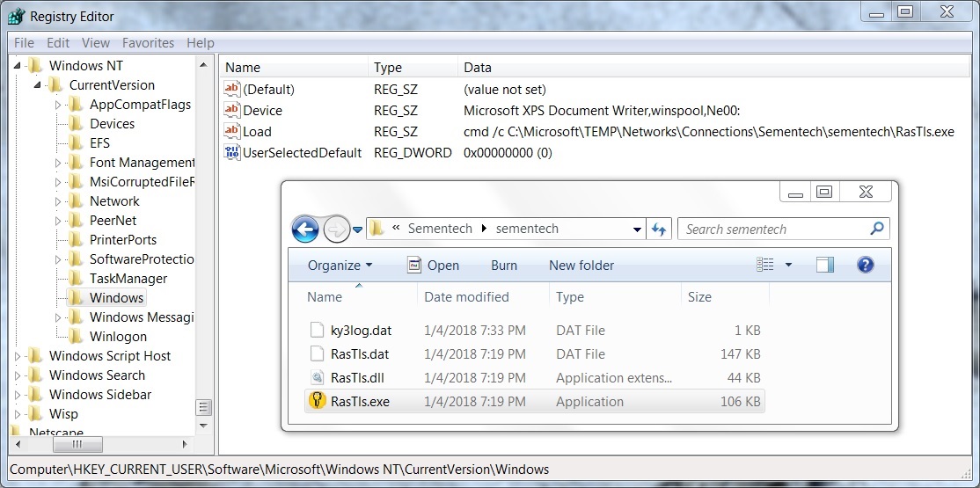Click the Explorer help question mark icon
This screenshot has height=488, width=980.
pyautogui.click(x=865, y=265)
